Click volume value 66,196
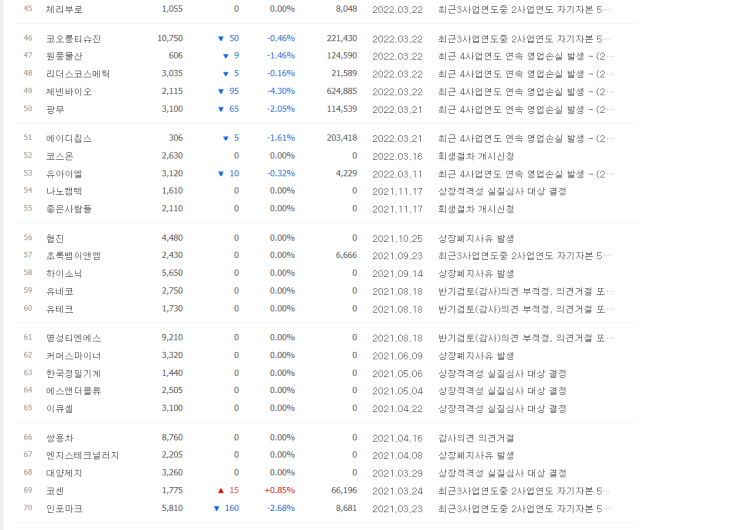 pos(344,490)
